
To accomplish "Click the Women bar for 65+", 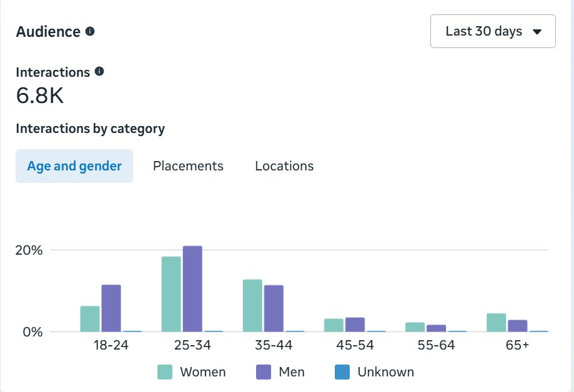I will (x=497, y=323).
